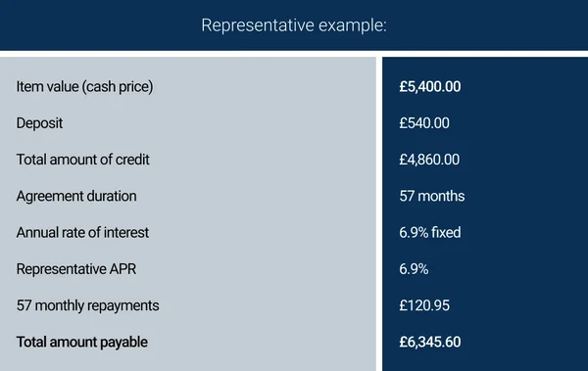
Task: Click the £540.00 deposit amount
Action: point(424,123)
